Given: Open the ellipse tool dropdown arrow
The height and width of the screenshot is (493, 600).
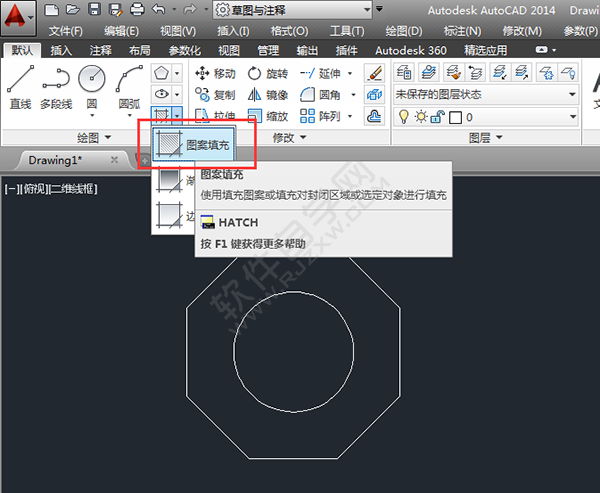Looking at the screenshot, I should 177,94.
